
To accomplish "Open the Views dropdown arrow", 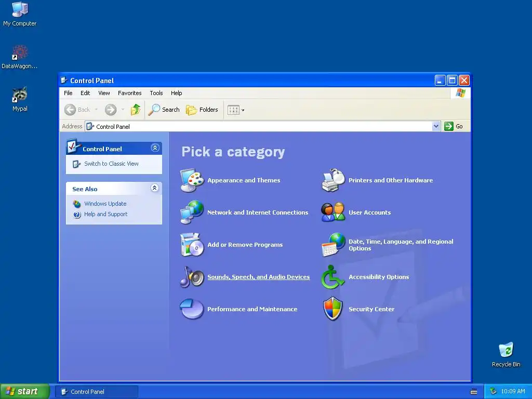I will click(243, 110).
